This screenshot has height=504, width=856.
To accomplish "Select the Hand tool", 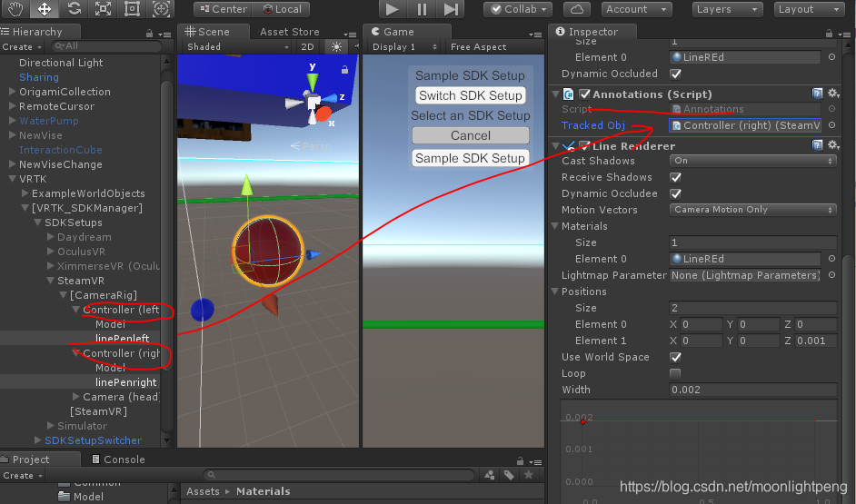I will click(15, 9).
